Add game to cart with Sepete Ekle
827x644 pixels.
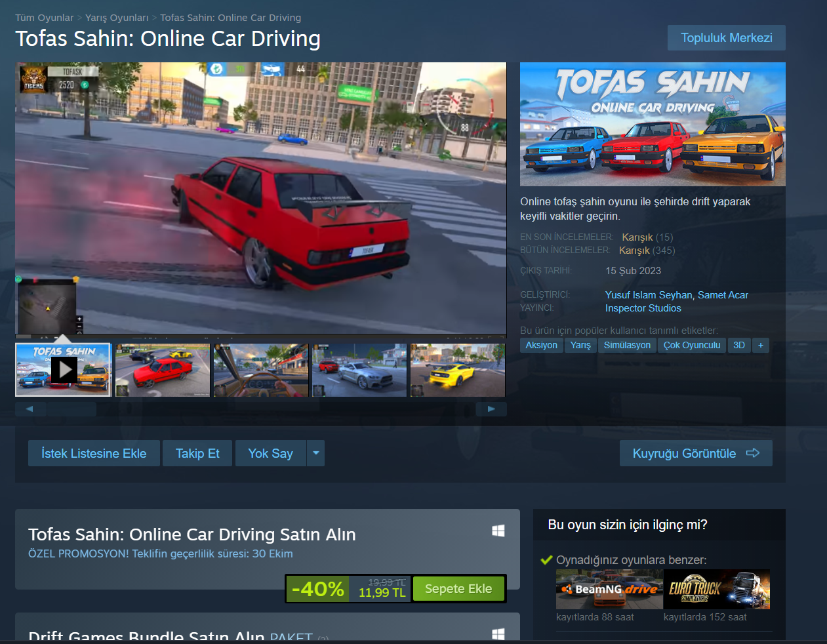tap(458, 589)
